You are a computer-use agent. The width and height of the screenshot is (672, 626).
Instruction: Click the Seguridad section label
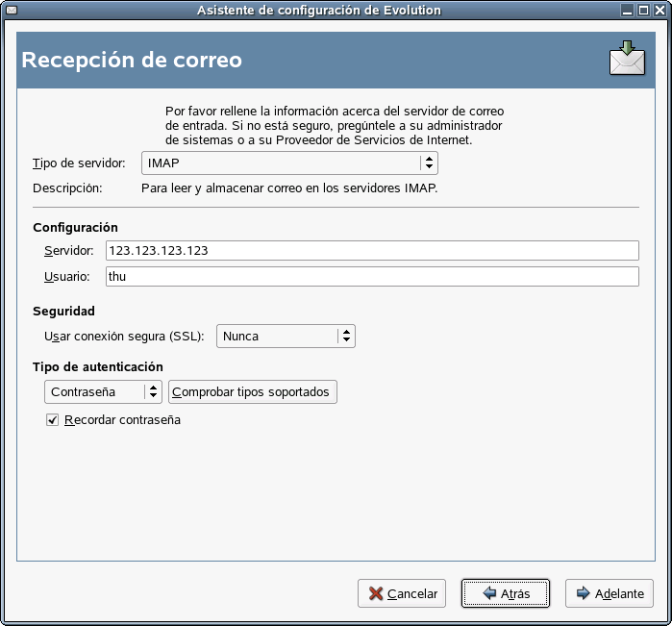pyautogui.click(x=63, y=311)
